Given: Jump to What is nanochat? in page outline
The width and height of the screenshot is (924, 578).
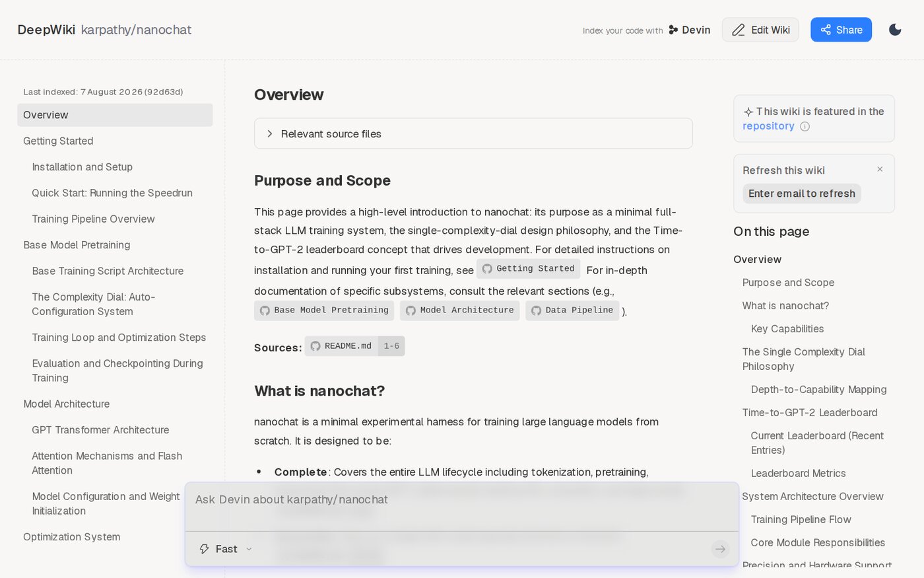Looking at the screenshot, I should (785, 306).
